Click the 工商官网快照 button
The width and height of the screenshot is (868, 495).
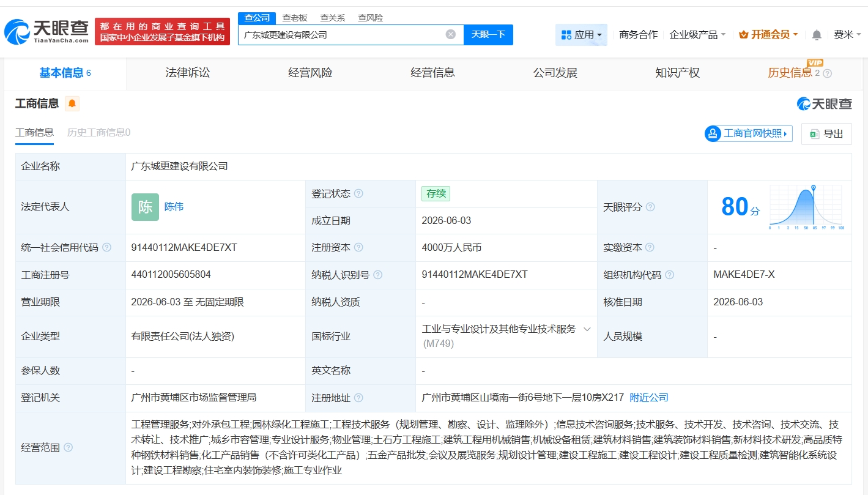point(749,133)
